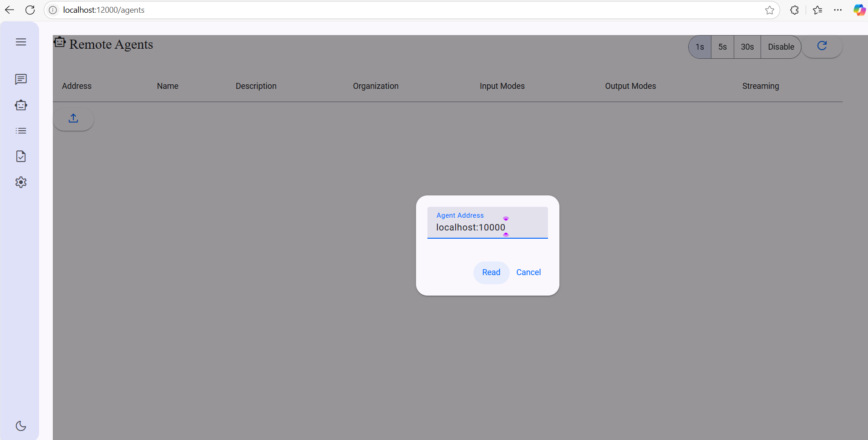This screenshot has height=440, width=868.
Task: Open the robot agents sidebar icon
Action: (x=21, y=105)
